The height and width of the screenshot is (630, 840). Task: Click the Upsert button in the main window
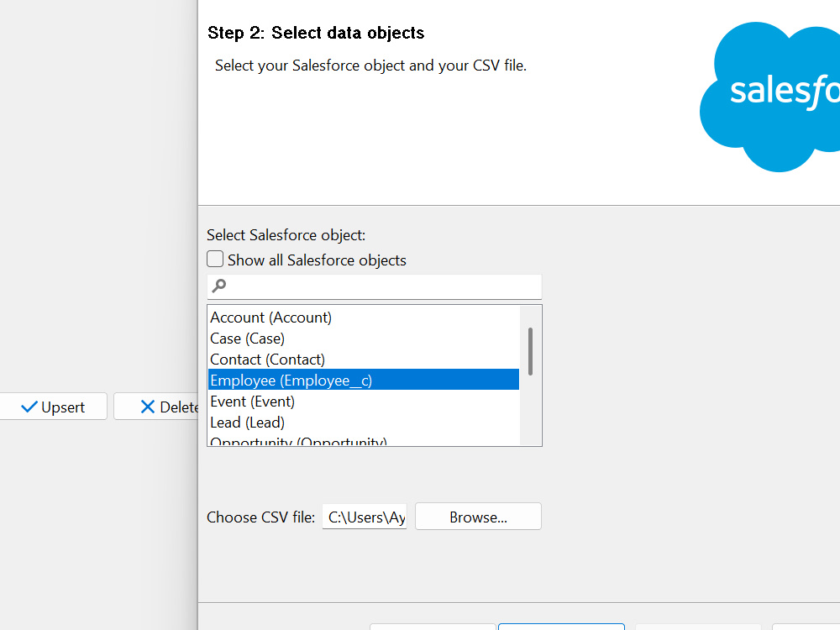[54, 407]
